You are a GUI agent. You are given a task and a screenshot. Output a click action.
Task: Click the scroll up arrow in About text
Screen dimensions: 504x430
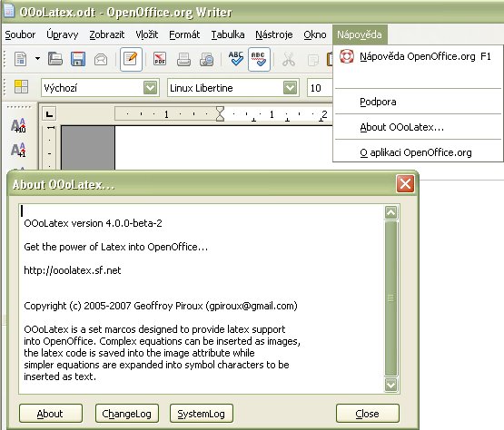click(x=390, y=212)
